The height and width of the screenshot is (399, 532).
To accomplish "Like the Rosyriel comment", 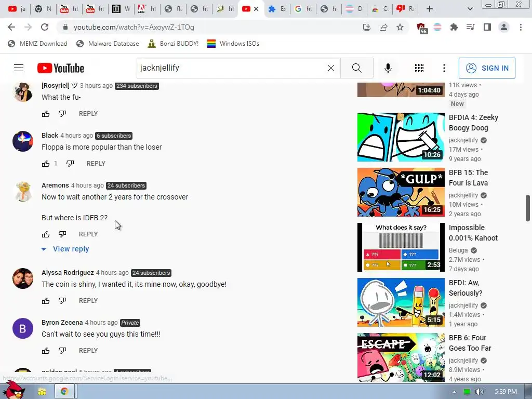I will 46,114.
